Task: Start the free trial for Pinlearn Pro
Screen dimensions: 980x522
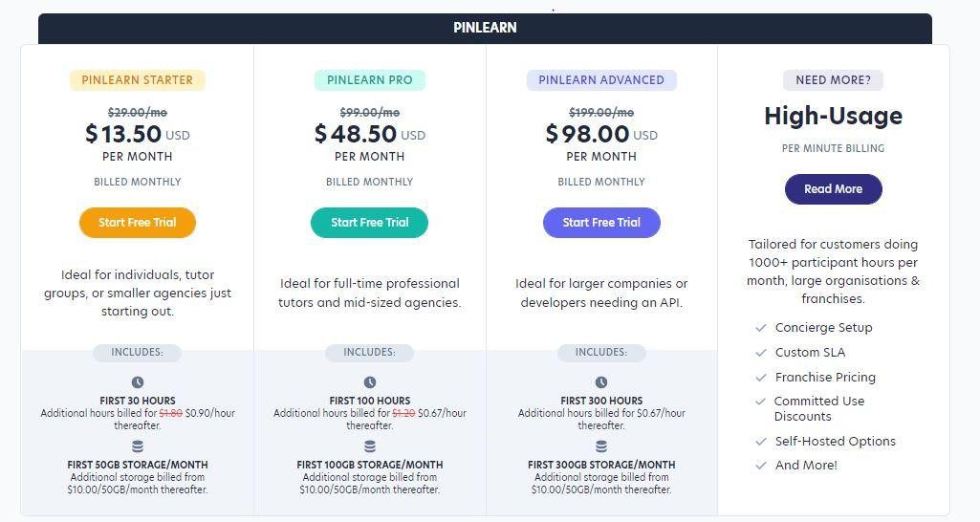Action: 369,223
